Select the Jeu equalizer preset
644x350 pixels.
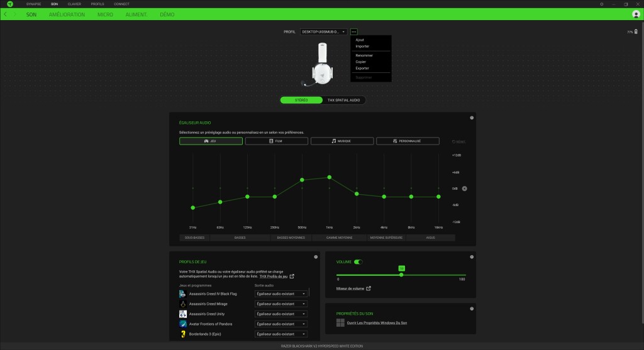point(211,141)
